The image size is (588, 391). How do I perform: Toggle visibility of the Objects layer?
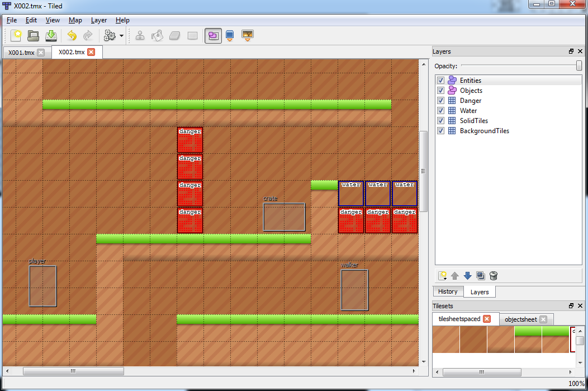tap(440, 91)
